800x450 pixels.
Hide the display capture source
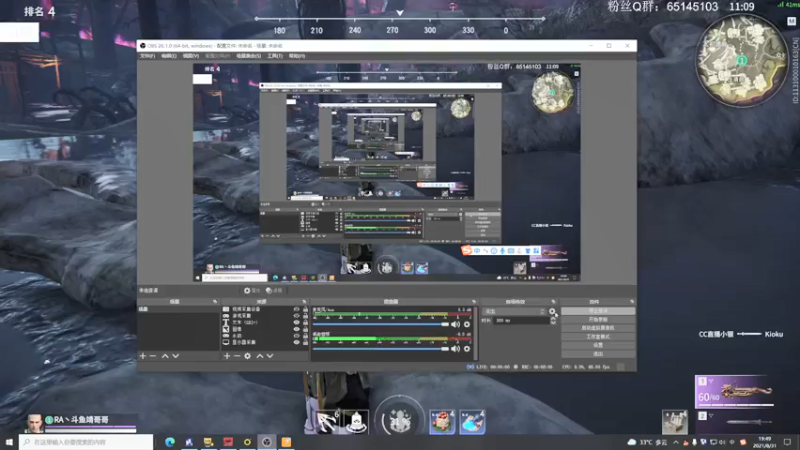click(x=296, y=342)
